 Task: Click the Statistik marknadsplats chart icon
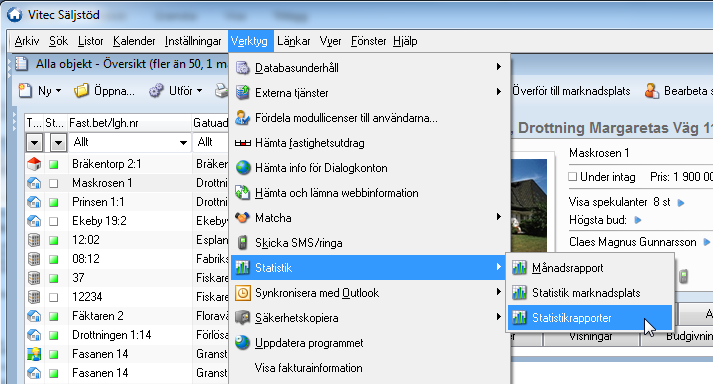[519, 293]
